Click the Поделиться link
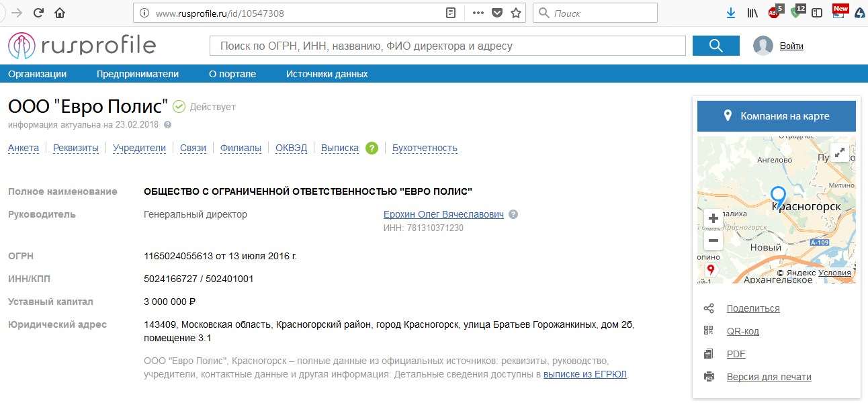The image size is (868, 405). click(x=753, y=308)
